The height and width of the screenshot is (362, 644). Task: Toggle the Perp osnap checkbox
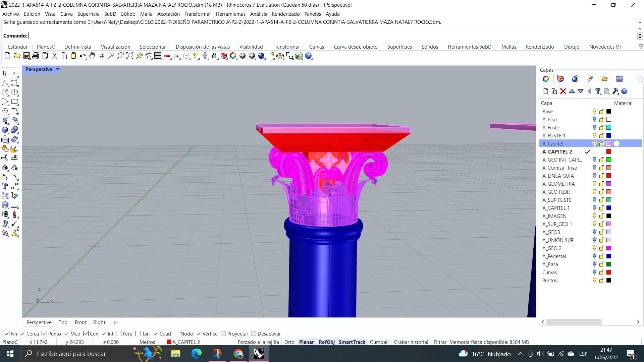(x=119, y=334)
